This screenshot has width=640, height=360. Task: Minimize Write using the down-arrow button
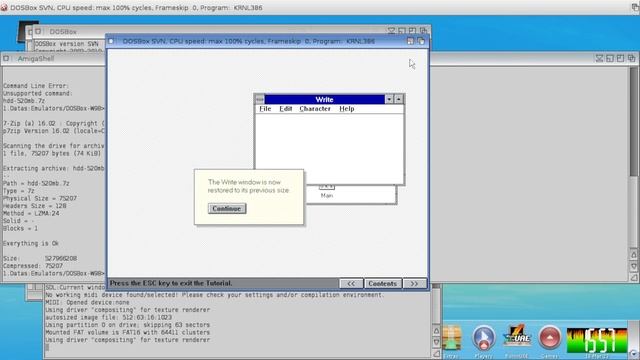pos(389,99)
